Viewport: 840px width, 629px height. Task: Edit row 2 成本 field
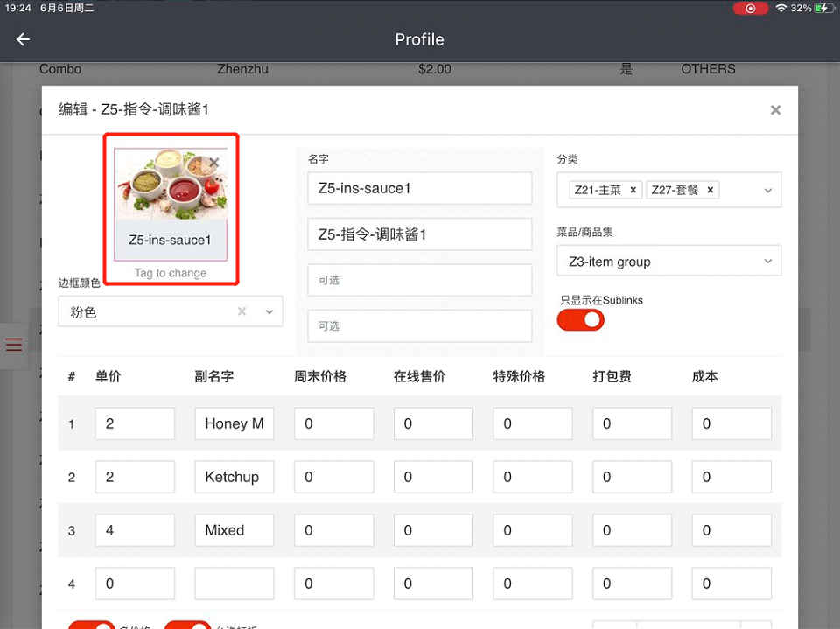[731, 477]
